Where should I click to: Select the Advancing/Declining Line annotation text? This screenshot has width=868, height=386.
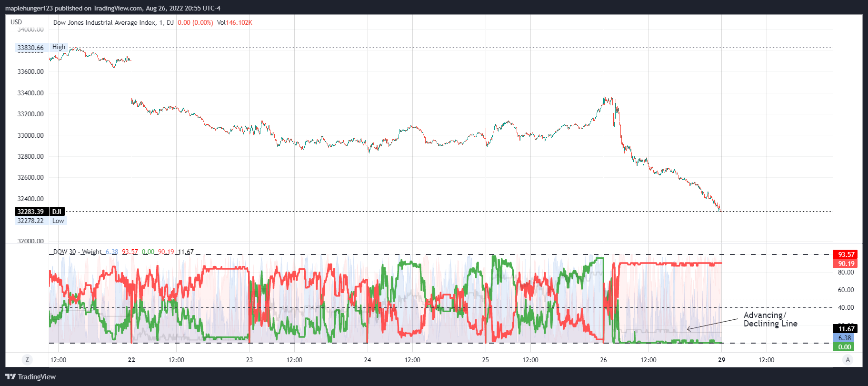[770, 319]
